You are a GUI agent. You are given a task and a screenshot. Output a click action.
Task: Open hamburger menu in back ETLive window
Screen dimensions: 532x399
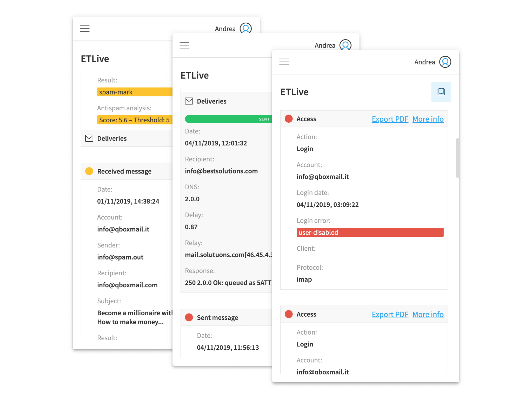click(84, 29)
